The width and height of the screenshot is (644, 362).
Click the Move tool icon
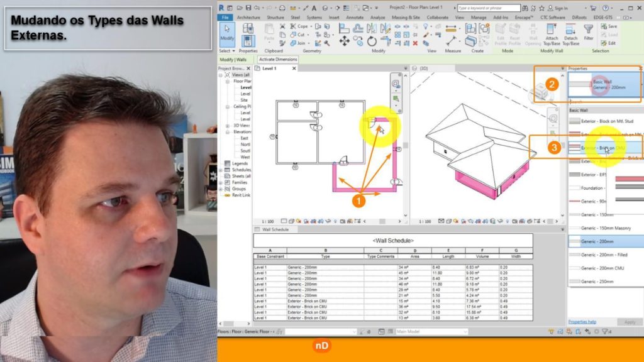click(344, 41)
